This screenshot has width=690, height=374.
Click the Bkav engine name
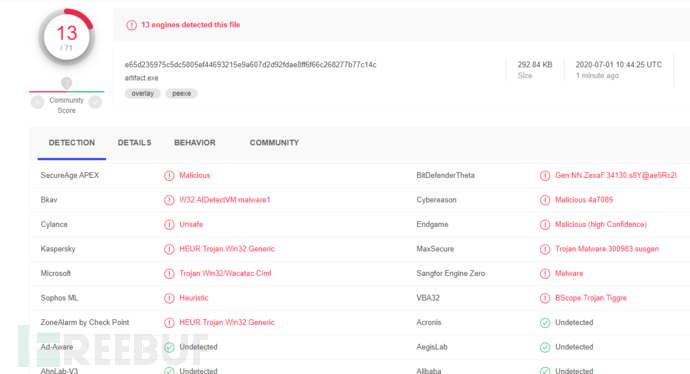click(49, 200)
